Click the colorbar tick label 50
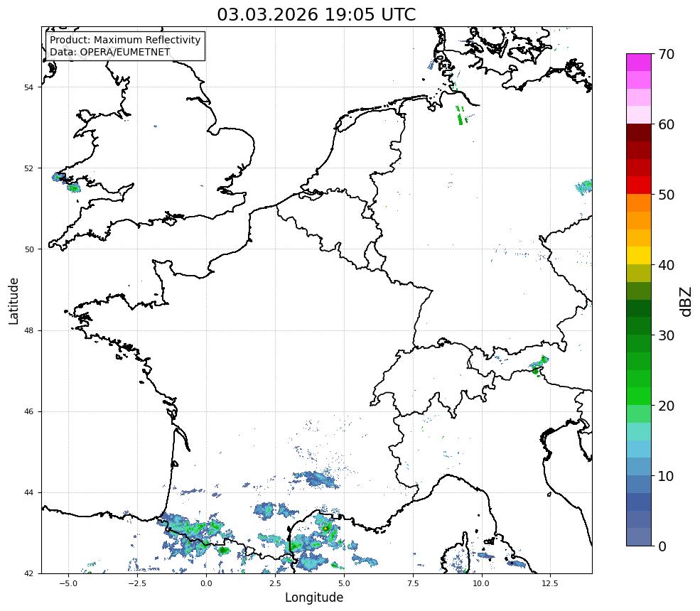 point(666,195)
